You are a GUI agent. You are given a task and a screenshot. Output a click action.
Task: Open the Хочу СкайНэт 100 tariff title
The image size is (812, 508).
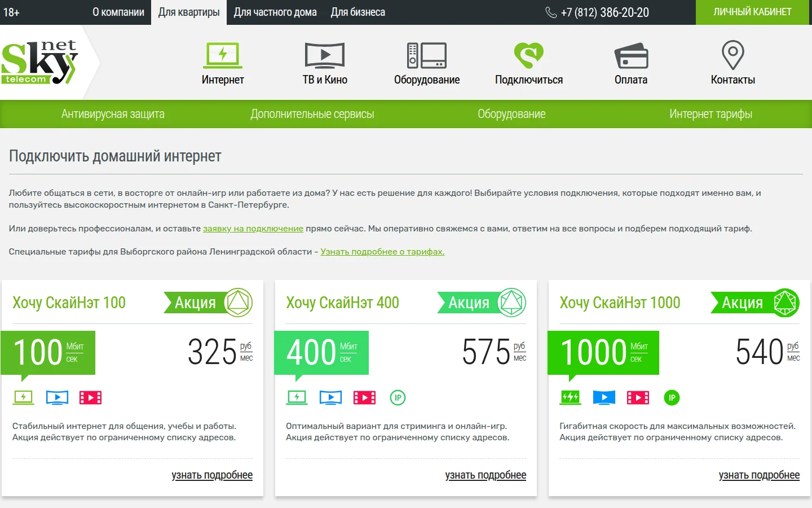[x=69, y=303]
